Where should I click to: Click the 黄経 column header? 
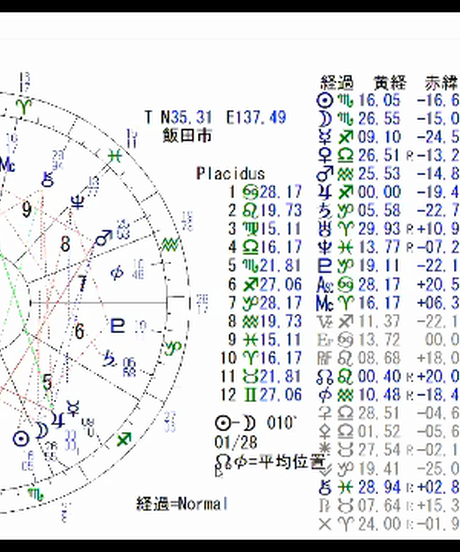(x=390, y=83)
